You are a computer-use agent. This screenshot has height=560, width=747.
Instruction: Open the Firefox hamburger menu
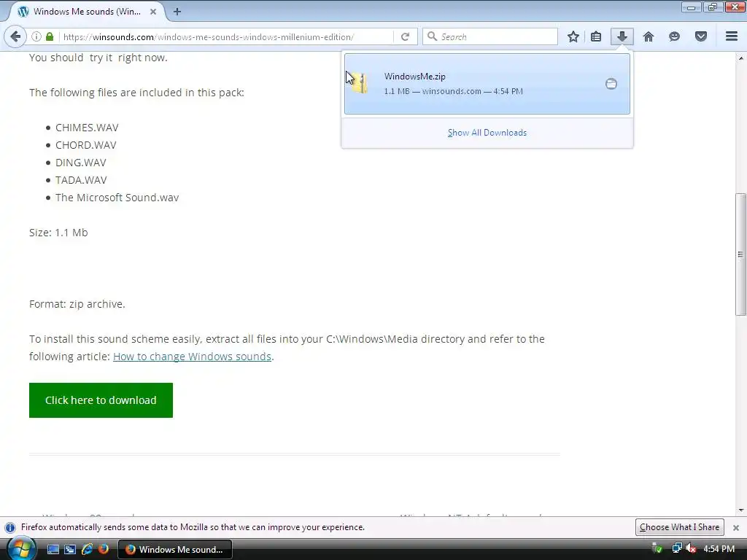tap(732, 36)
